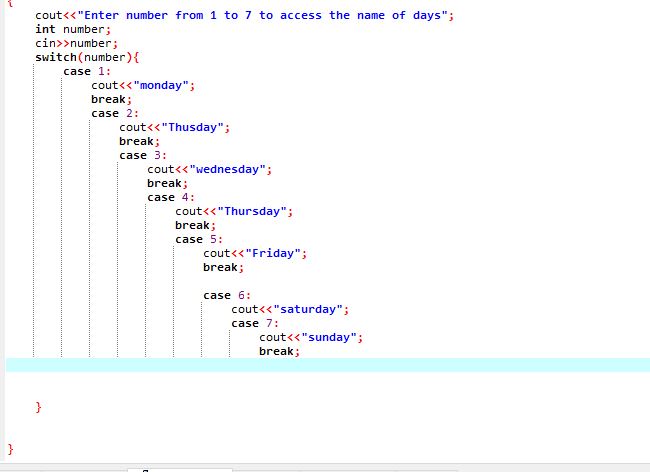Click the break; directly after the monday output

(112, 99)
